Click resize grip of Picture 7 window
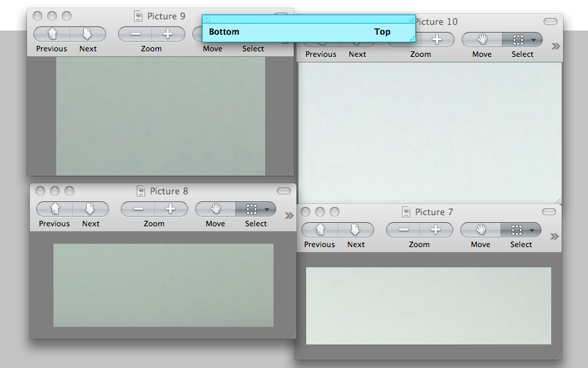 [557, 356]
